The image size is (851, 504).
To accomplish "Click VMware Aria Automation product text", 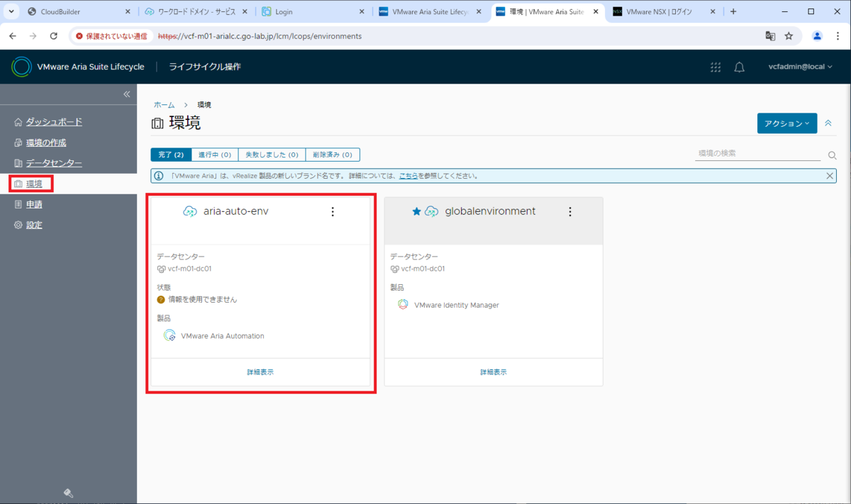I will tap(223, 336).
